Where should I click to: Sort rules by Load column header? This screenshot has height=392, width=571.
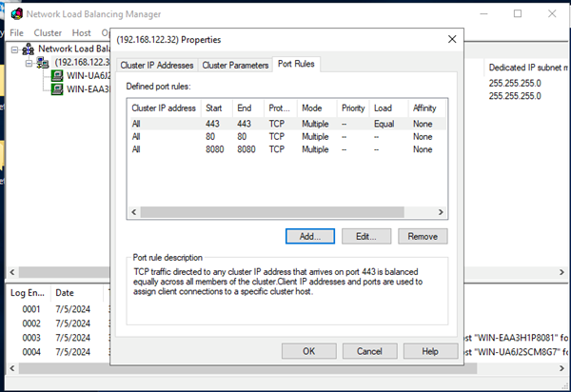click(388, 108)
